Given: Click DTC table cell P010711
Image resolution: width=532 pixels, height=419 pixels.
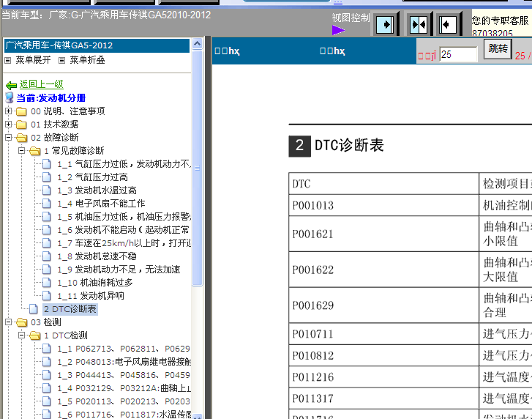Looking at the screenshot, I should [x=383, y=334].
